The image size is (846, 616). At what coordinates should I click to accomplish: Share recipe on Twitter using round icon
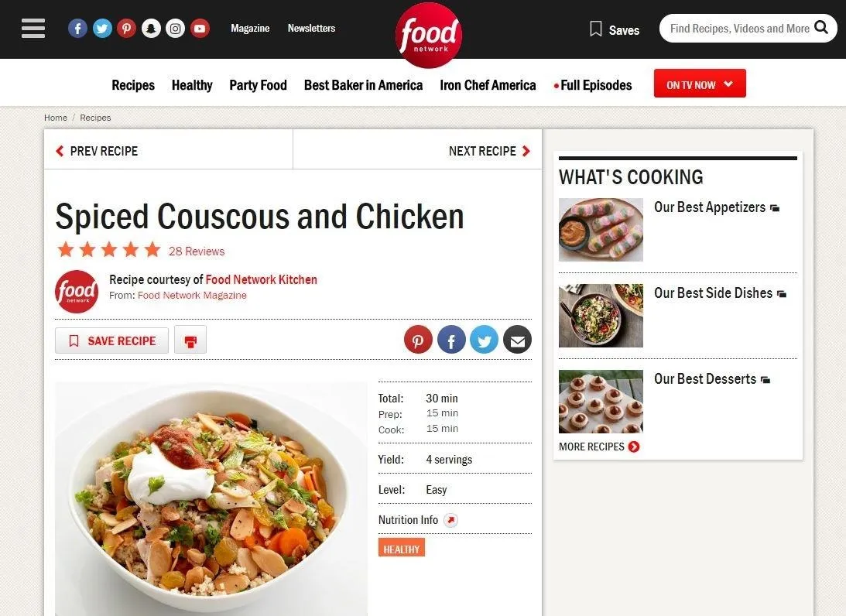pos(484,340)
